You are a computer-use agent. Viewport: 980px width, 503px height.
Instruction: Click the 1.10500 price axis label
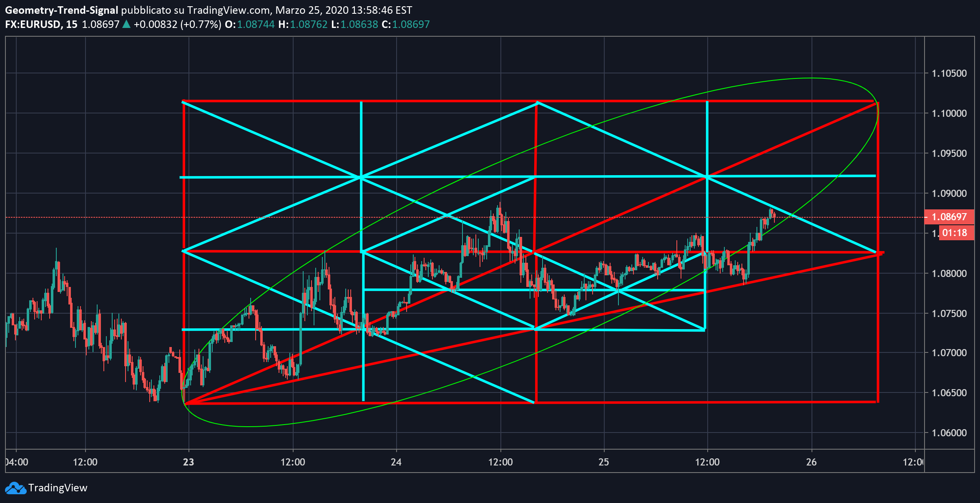pyautogui.click(x=949, y=73)
